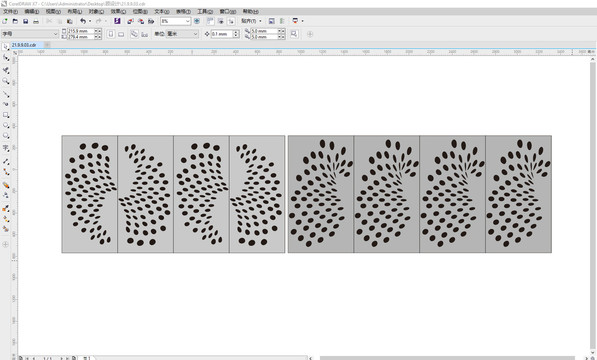Select the Parallel Dimension tool
Viewport: 597px width, 360px height.
(6, 161)
